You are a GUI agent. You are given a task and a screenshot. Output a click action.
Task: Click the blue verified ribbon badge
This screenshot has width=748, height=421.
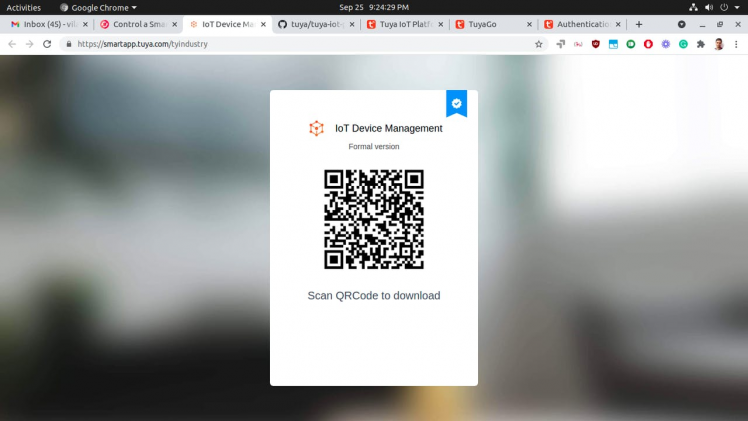tap(457, 103)
